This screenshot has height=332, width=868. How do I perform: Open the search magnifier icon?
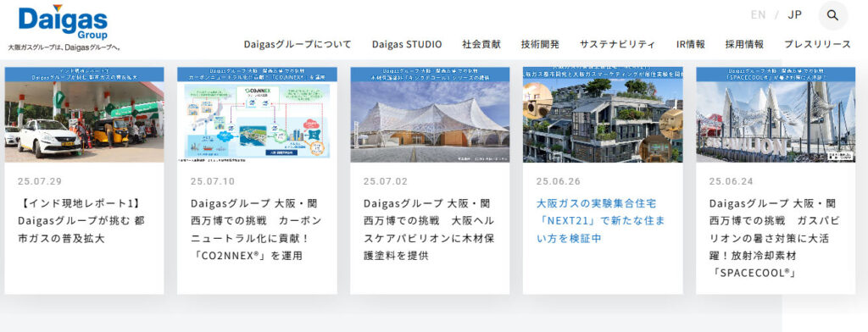tap(832, 15)
